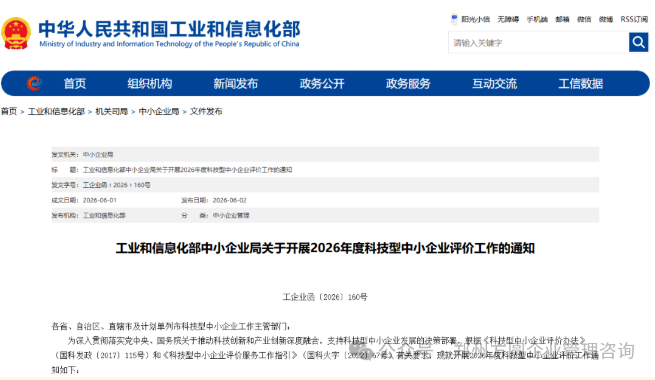Open the 新闻发布 navigation tab

tap(236, 84)
